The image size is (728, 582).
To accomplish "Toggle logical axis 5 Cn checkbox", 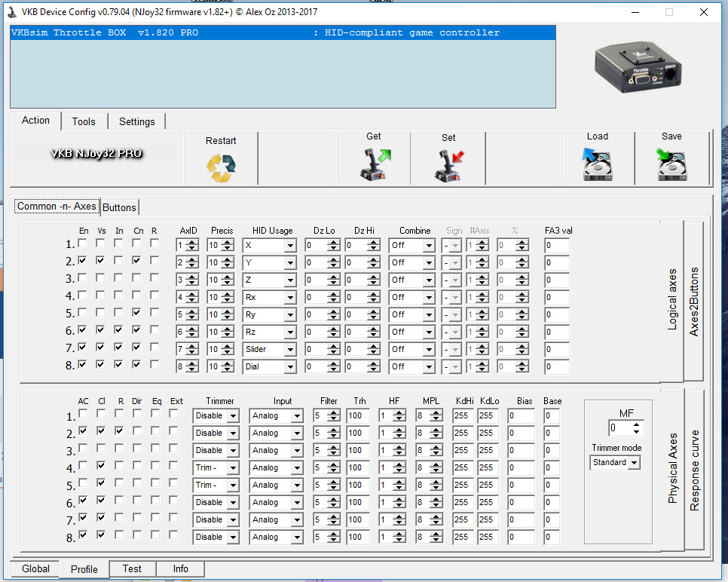I will pos(136,312).
